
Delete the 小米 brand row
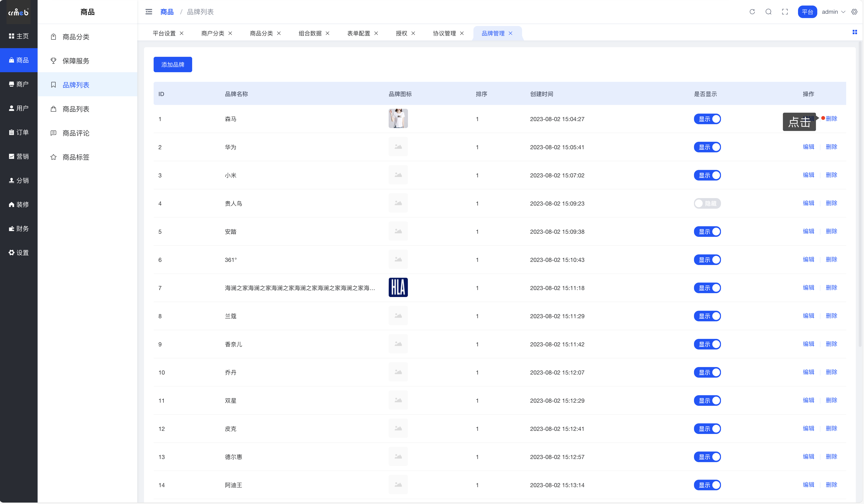coord(831,175)
